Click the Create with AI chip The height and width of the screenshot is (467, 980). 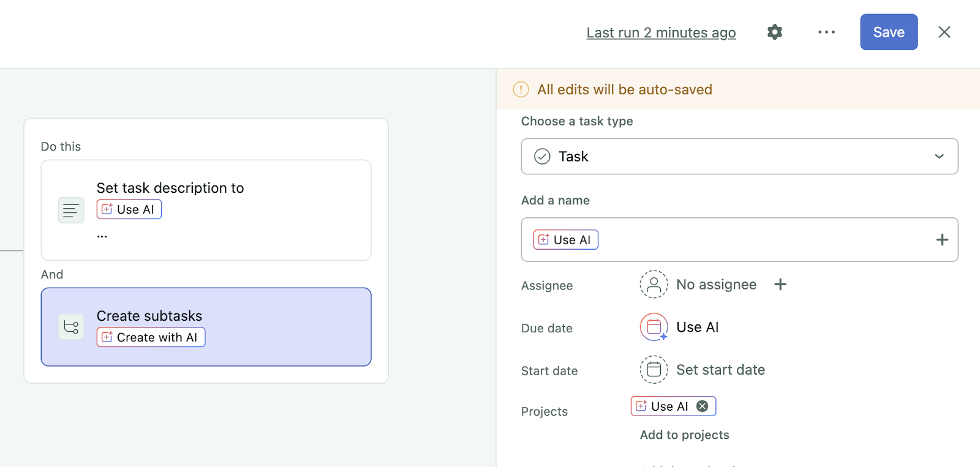click(x=151, y=337)
